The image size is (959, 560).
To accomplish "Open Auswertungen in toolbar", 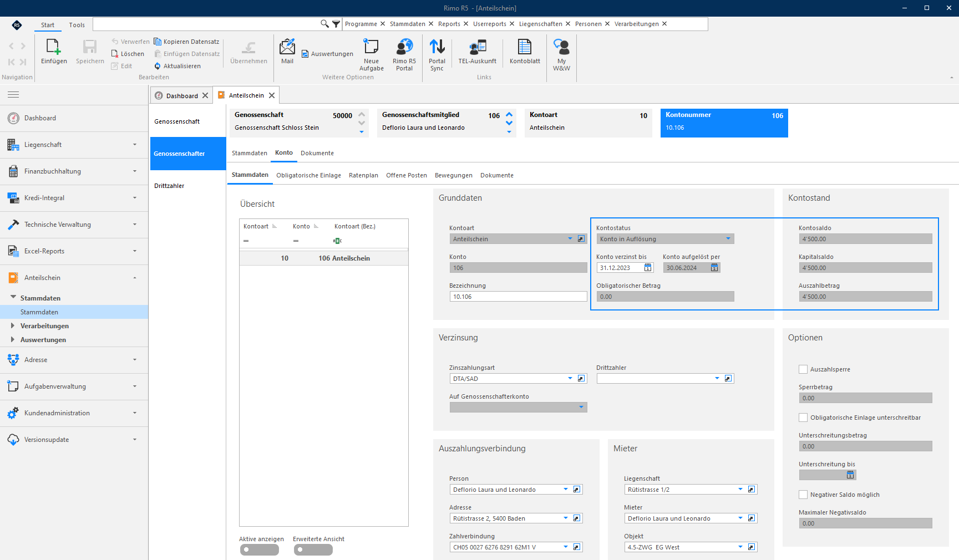I will pyautogui.click(x=327, y=54).
